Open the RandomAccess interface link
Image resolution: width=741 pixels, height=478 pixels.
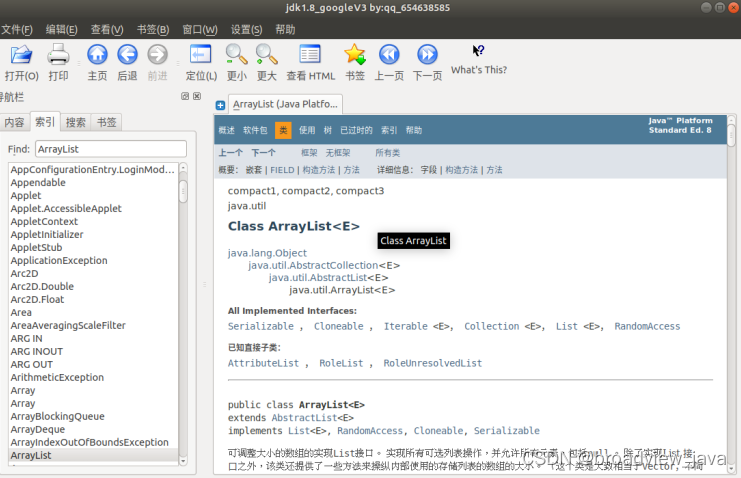(x=647, y=326)
